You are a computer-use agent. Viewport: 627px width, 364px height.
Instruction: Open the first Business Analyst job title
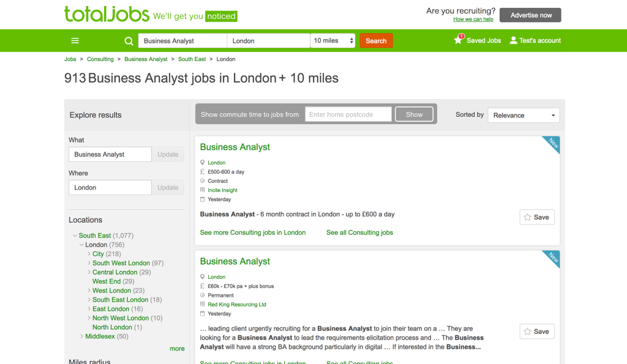235,147
